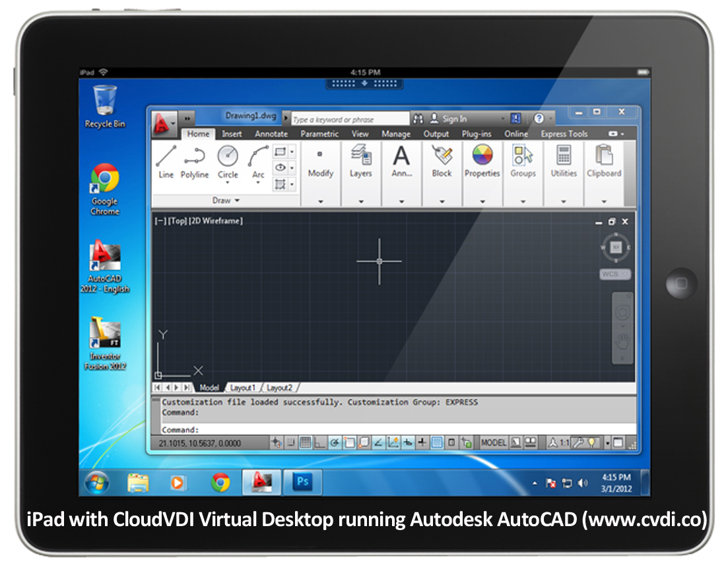Open Google Chrome desktop shortcut
This screenshot has width=728, height=571.
pos(105,190)
